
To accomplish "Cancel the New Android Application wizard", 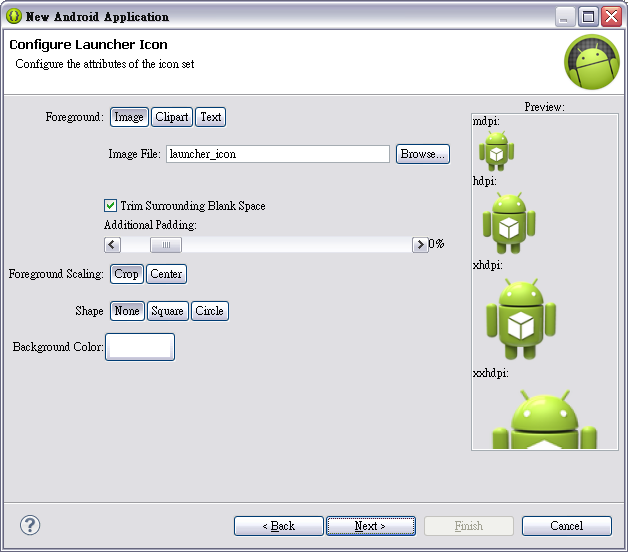I will [x=567, y=526].
